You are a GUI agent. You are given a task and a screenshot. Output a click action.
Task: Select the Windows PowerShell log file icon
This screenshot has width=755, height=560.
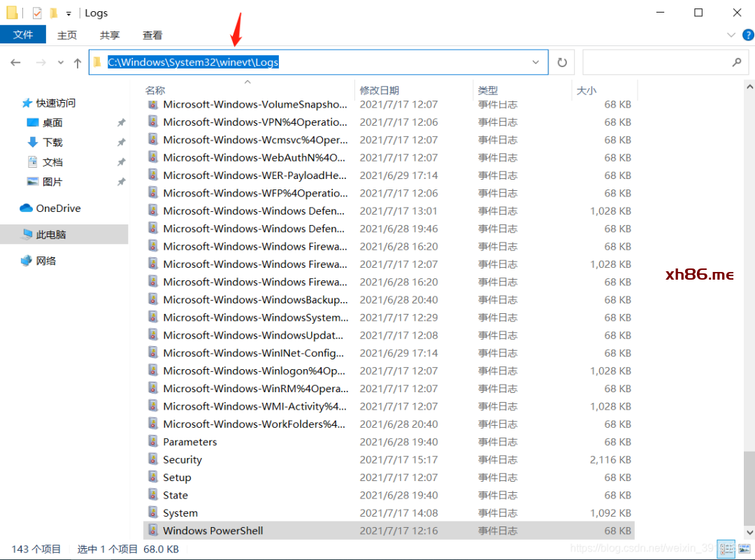152,530
